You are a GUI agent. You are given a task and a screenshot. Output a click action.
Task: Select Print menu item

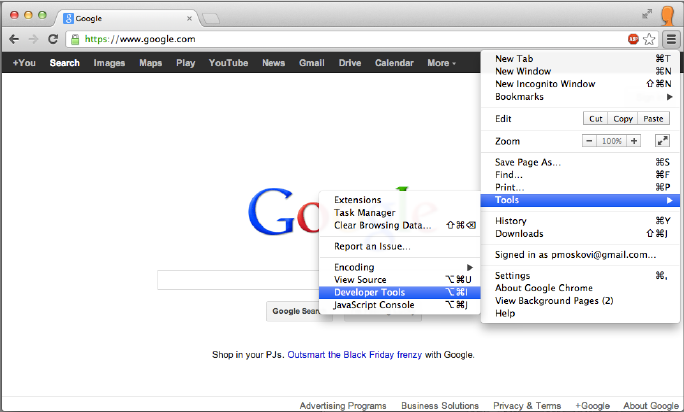coord(580,188)
